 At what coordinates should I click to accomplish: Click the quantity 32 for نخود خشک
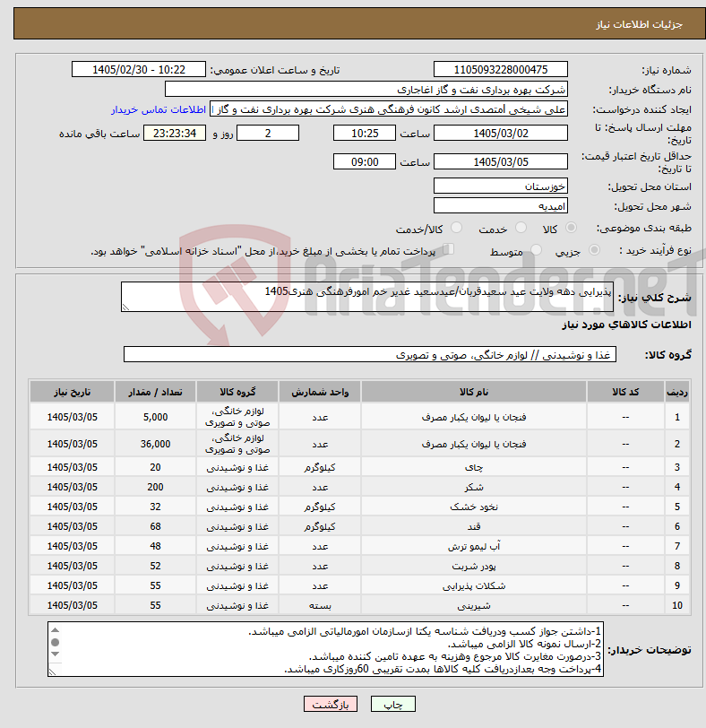pos(155,507)
